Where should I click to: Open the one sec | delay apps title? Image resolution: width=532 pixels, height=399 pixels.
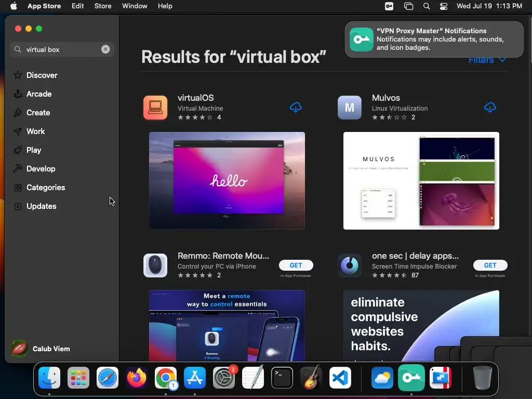415,256
